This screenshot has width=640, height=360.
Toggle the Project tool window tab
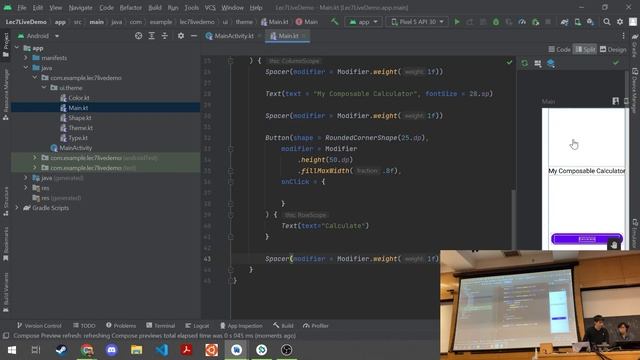coord(6,45)
